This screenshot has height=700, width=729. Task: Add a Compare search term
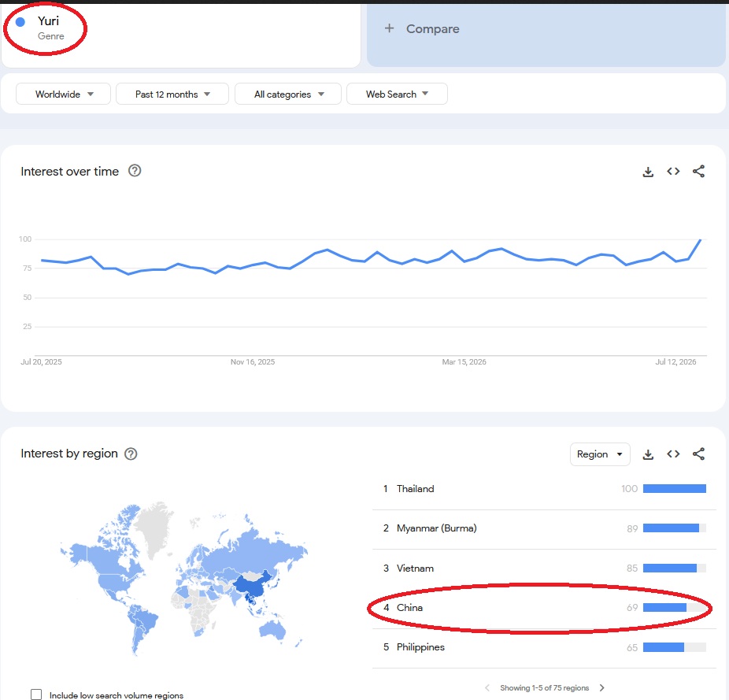pos(546,35)
